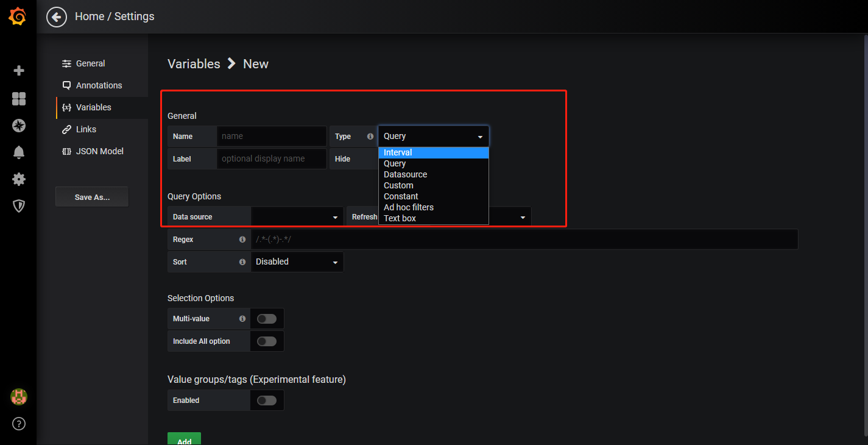
Task: Click the back arrow button
Action: 57,17
